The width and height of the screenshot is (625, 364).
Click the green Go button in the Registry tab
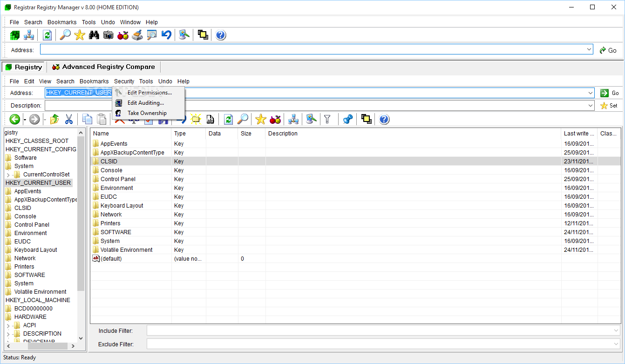point(610,93)
